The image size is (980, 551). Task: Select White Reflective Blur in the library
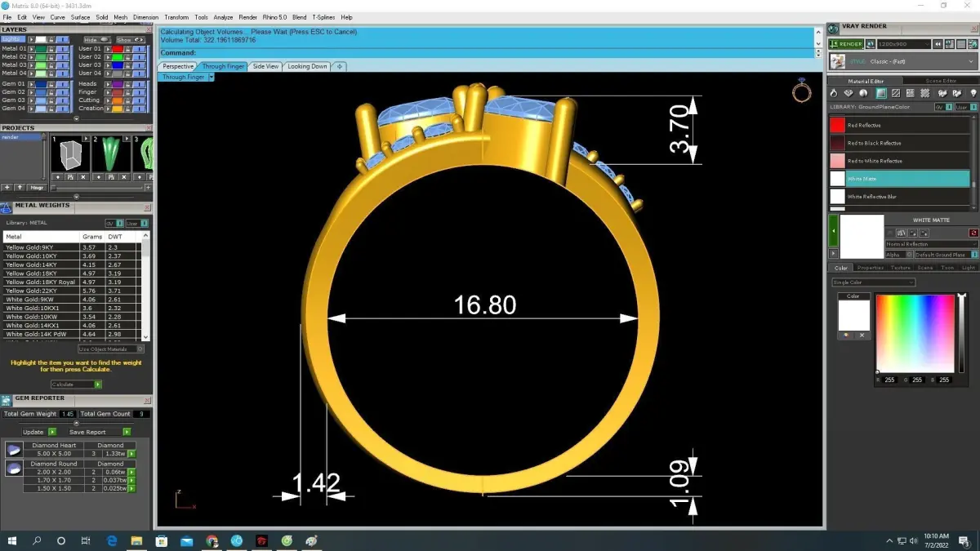[901, 197]
